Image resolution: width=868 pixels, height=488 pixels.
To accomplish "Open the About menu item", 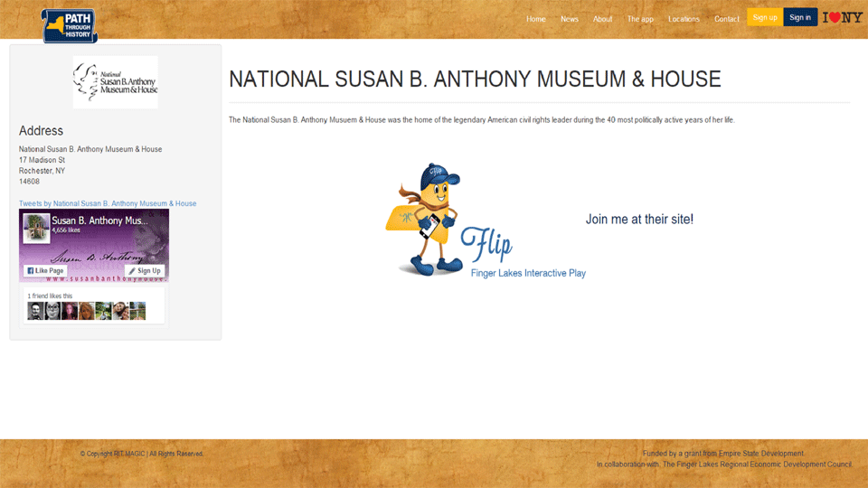I will pos(602,19).
